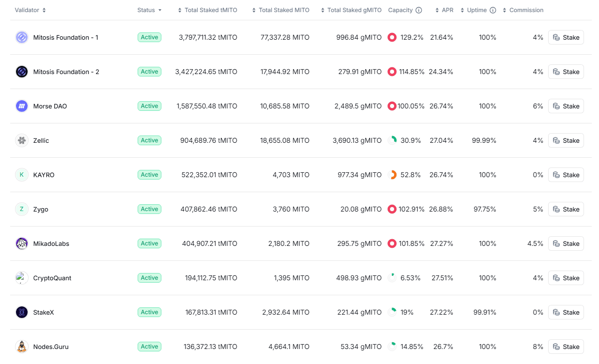This screenshot has height=364, width=599.
Task: Sort by Total Staked gMITO header
Action: coord(351,10)
